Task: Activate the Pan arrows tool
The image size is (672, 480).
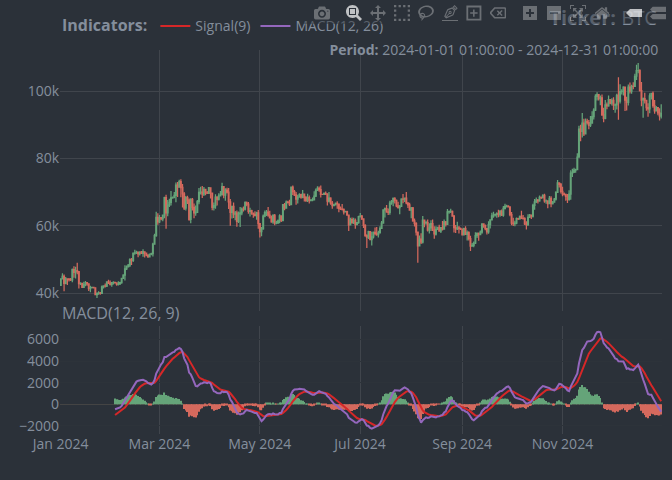Action: tap(378, 13)
